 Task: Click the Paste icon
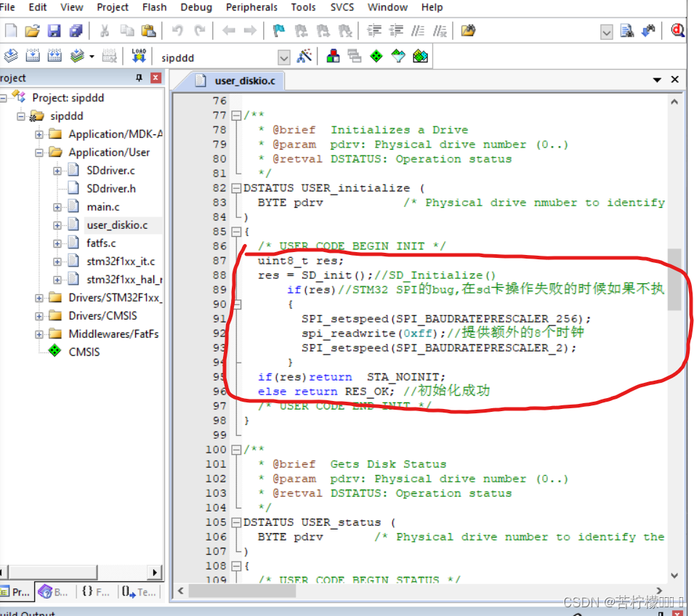click(x=148, y=31)
